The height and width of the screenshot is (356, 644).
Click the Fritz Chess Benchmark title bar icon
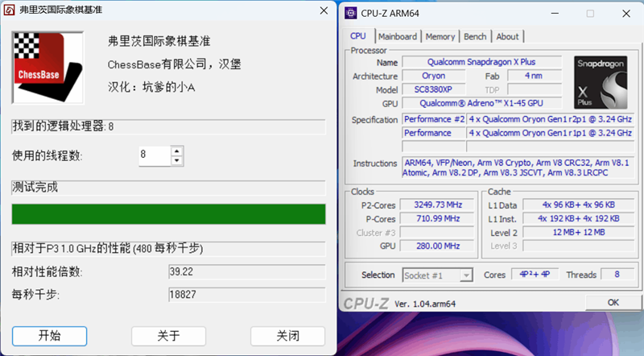(x=9, y=10)
